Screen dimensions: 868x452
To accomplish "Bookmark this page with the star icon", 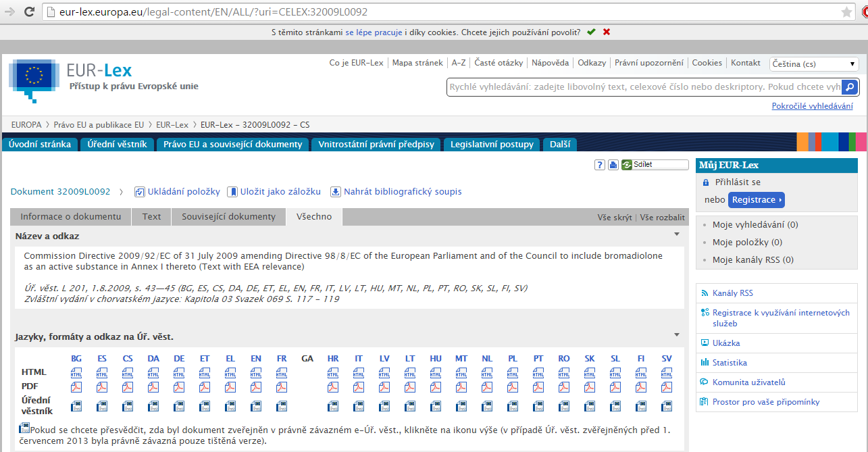I will coord(847,11).
